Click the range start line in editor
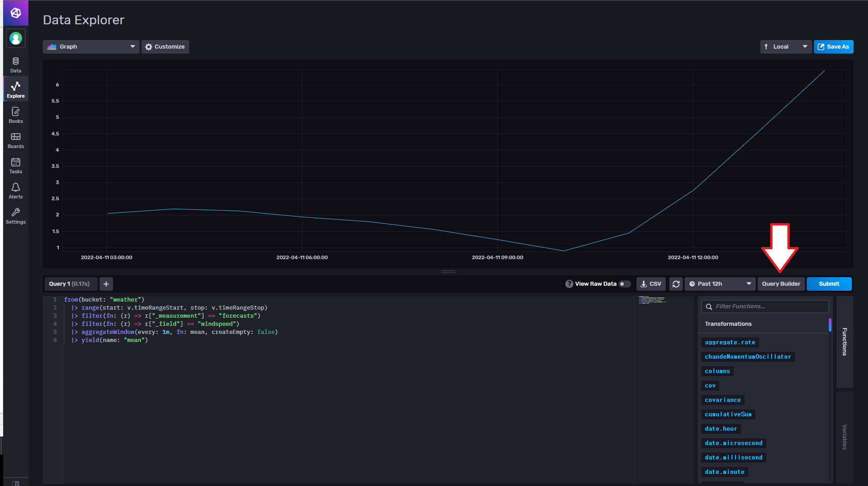 tap(169, 308)
